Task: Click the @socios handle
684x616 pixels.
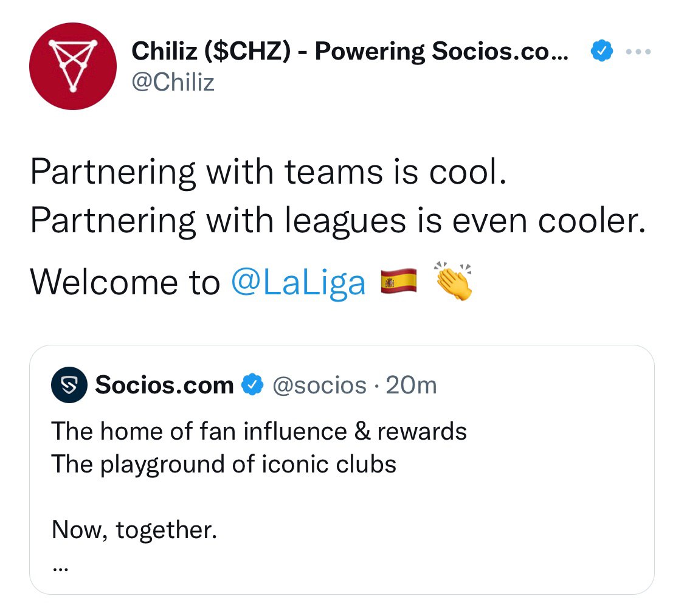Action: [319, 385]
